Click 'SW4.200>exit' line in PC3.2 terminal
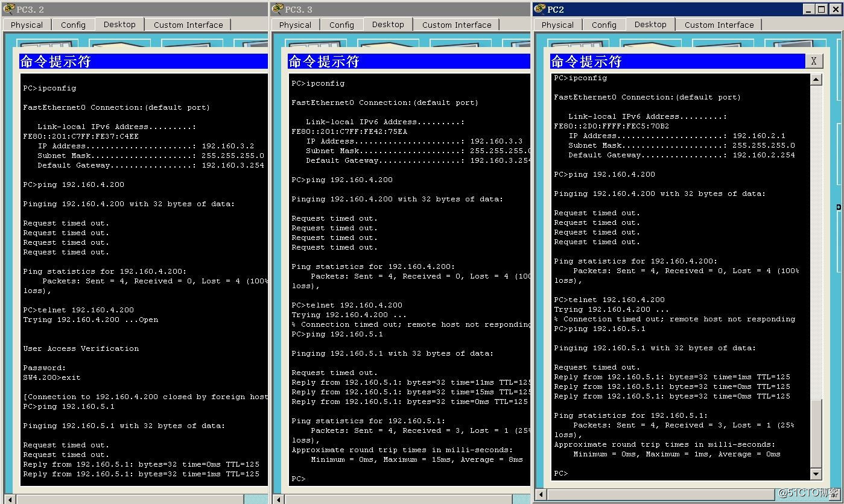Screen dimensions: 844x504 click(x=51, y=377)
